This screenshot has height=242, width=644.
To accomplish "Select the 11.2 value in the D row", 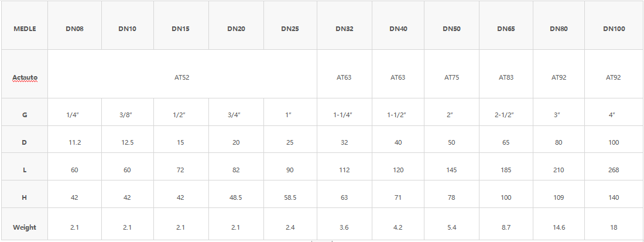I will [x=74, y=142].
